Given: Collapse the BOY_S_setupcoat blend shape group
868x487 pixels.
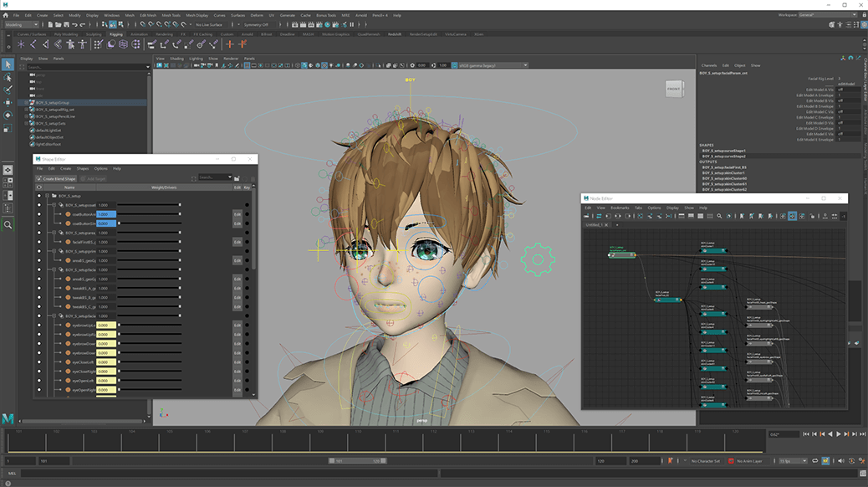Looking at the screenshot, I should pos(54,205).
